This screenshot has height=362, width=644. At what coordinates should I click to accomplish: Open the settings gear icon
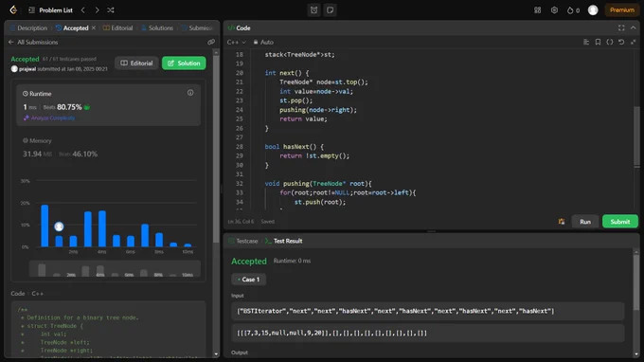click(554, 10)
